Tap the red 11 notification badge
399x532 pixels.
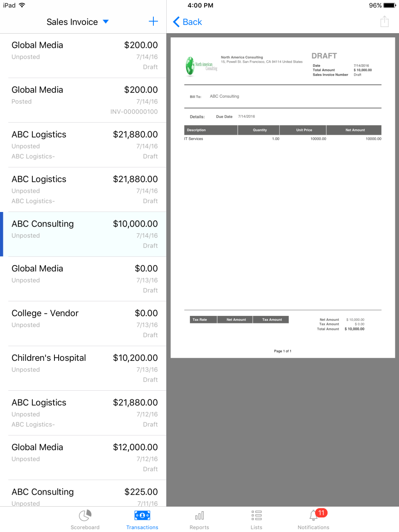coord(321,513)
